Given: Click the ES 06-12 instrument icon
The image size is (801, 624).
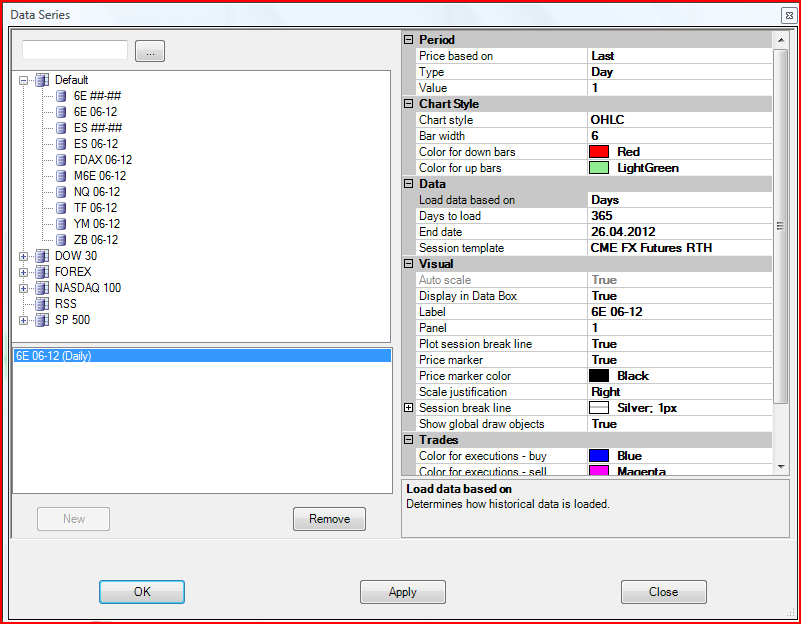Looking at the screenshot, I should pyautogui.click(x=61, y=144).
